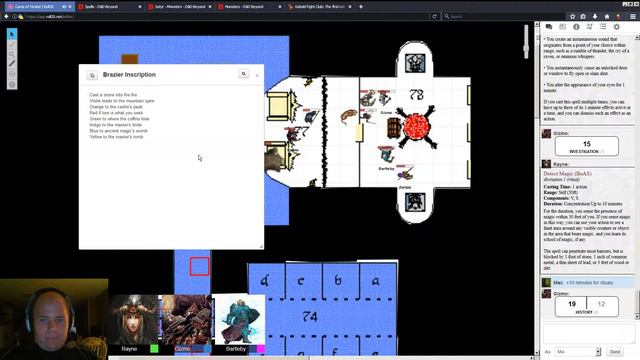
Task: Open the browser hamburger menu
Action: point(633,17)
